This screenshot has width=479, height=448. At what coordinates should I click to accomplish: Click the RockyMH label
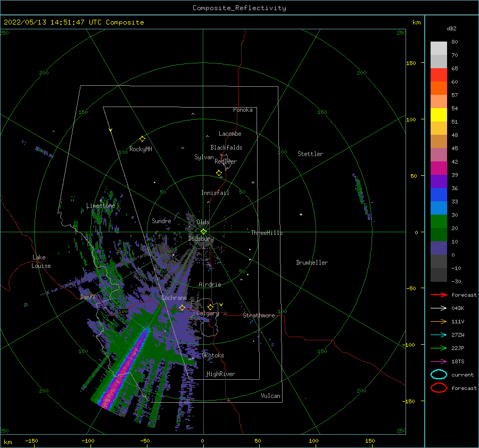[x=141, y=149]
